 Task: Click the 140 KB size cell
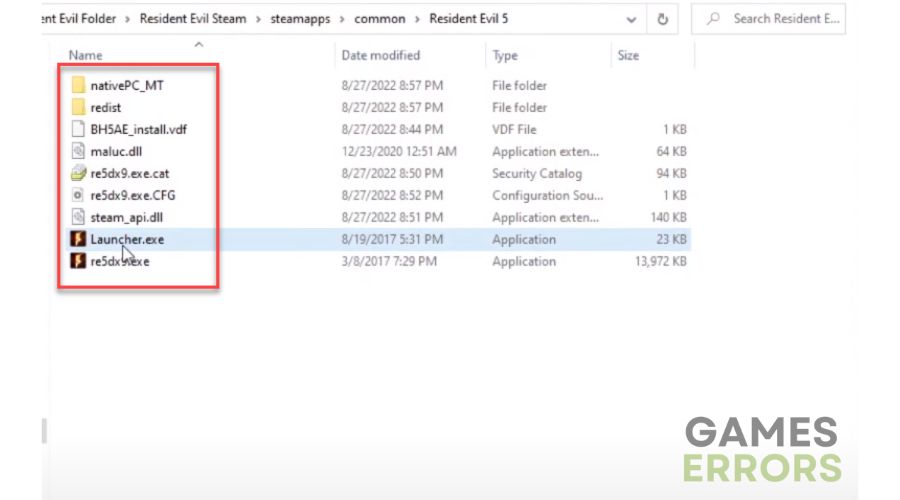[668, 218]
